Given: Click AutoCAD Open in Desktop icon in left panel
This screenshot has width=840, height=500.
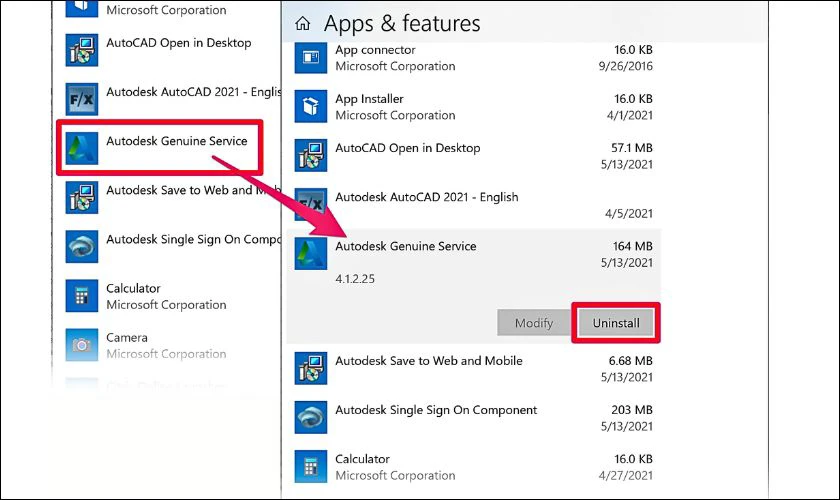Looking at the screenshot, I should (82, 50).
